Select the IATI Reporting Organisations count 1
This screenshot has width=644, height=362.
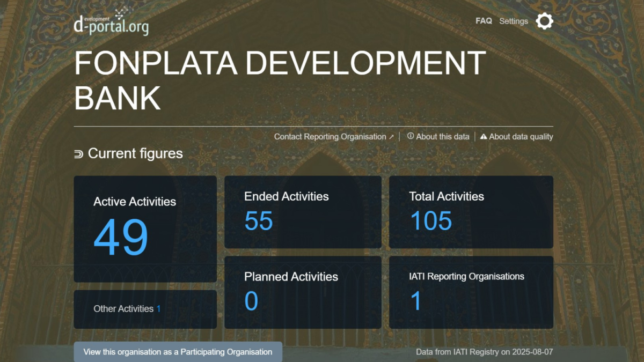pos(416,301)
